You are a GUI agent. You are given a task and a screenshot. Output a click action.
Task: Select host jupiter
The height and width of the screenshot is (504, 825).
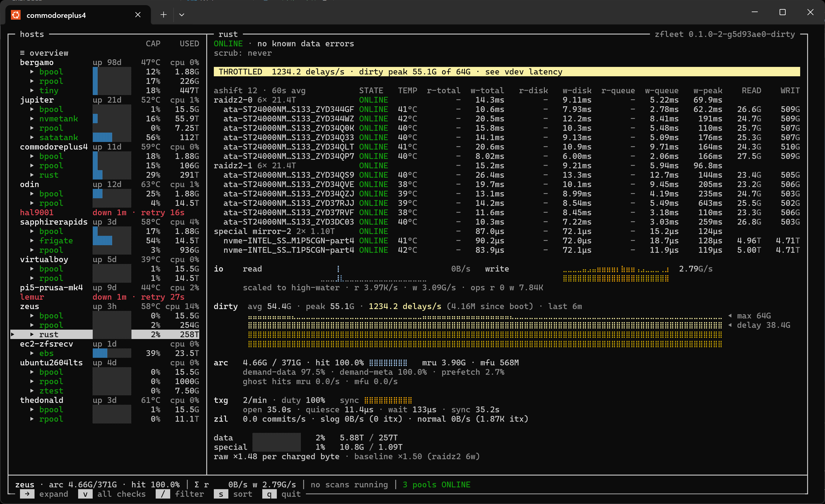[x=37, y=100]
